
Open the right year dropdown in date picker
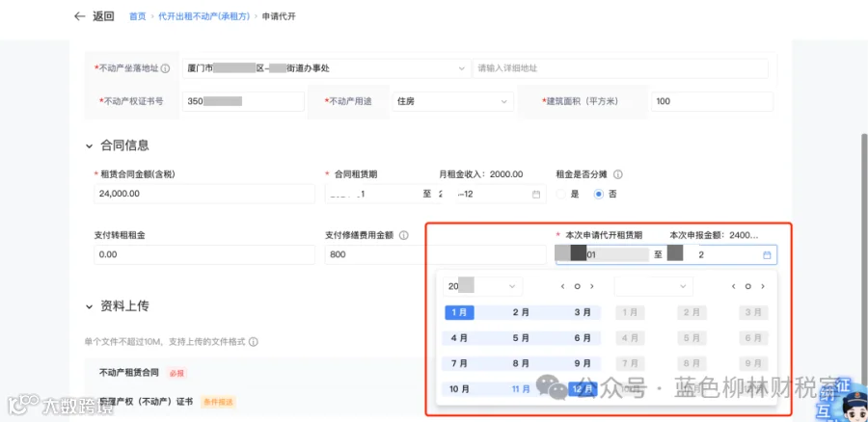[x=653, y=286]
